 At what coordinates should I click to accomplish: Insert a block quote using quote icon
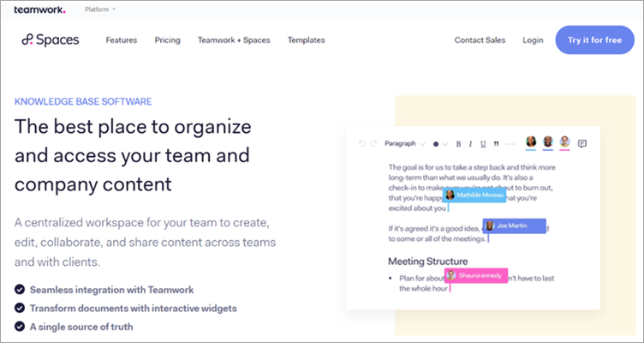496,143
